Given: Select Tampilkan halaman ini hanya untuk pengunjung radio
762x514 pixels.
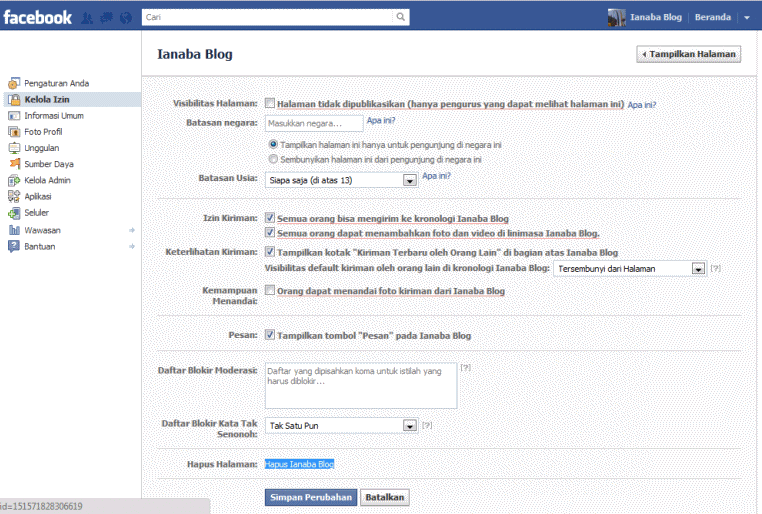Looking at the screenshot, I should (273, 144).
